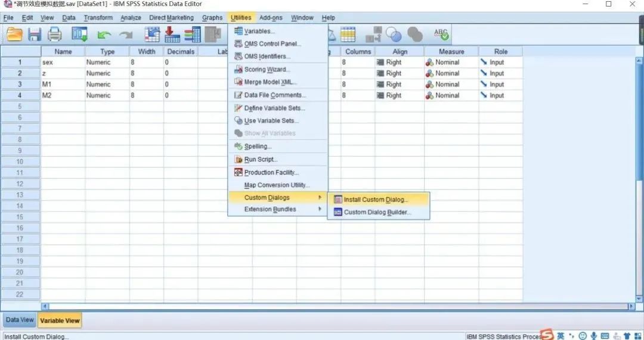The image size is (644, 340).
Task: Click the Width cell of M2
Action: coord(147,95)
